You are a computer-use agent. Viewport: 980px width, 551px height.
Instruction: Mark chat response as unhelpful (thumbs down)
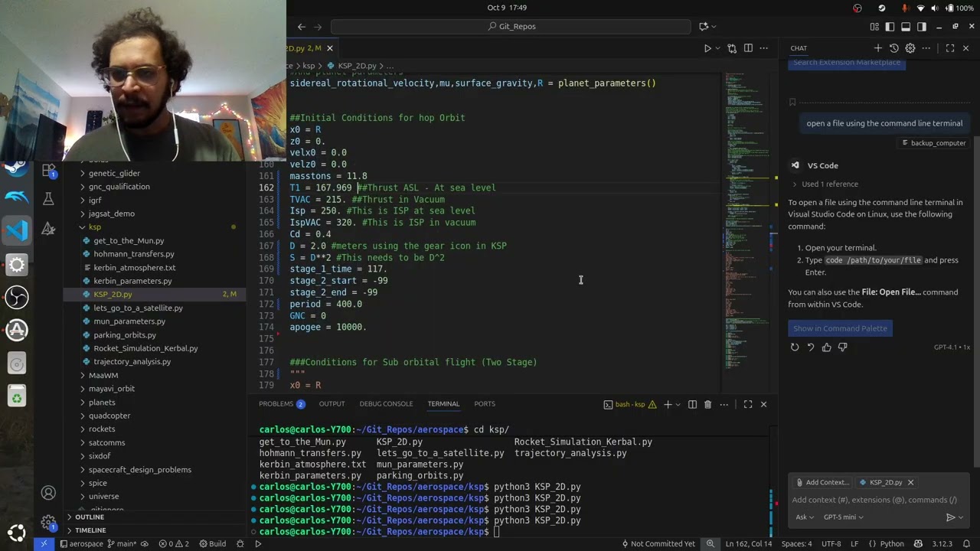[x=842, y=347]
